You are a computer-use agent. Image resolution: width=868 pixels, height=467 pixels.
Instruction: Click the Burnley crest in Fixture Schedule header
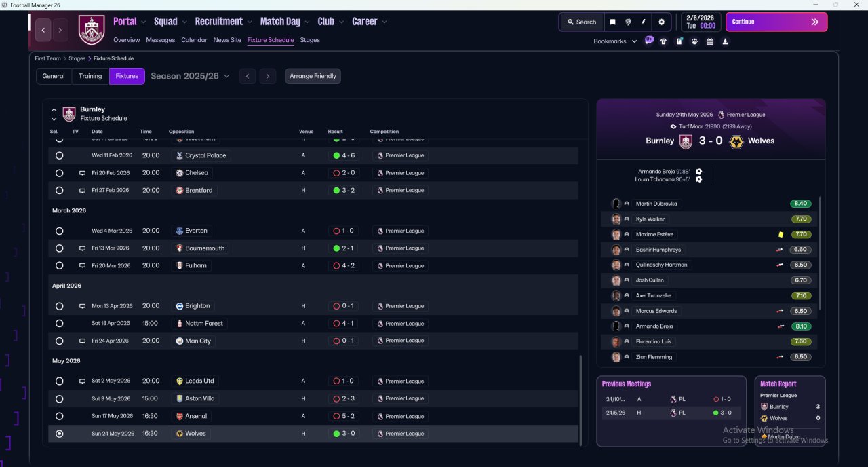click(x=69, y=114)
